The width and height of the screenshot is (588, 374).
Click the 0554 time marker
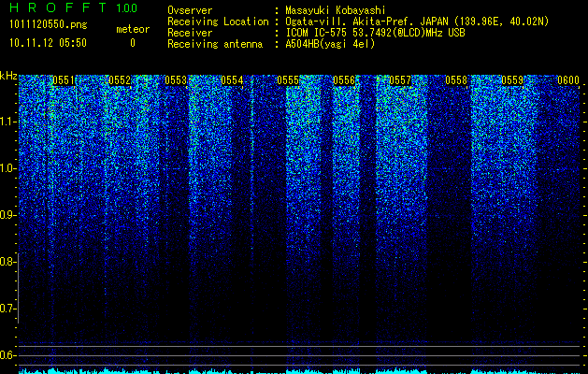coord(232,80)
